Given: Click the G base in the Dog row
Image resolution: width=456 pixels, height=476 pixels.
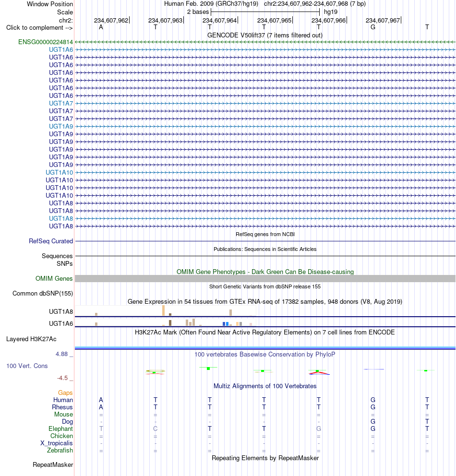Looking at the screenshot, I should click(x=373, y=421).
